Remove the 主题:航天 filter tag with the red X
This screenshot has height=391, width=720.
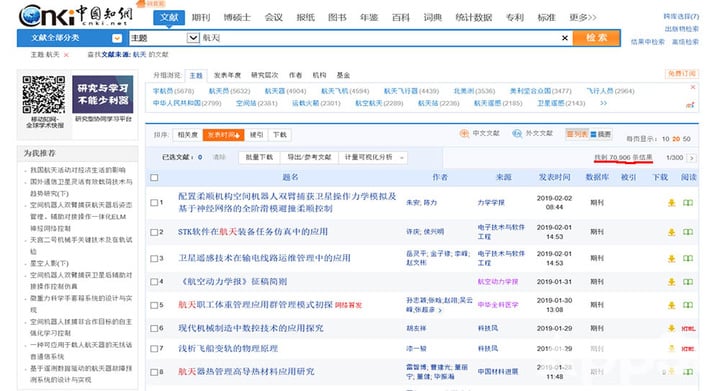pos(66,55)
